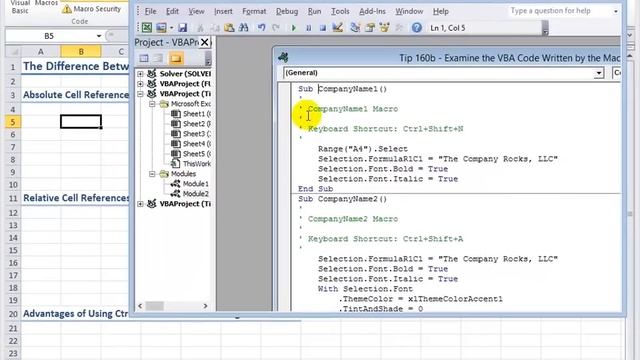The height and width of the screenshot is (360, 640).
Task: Open the Run menu
Action: click(314, 11)
